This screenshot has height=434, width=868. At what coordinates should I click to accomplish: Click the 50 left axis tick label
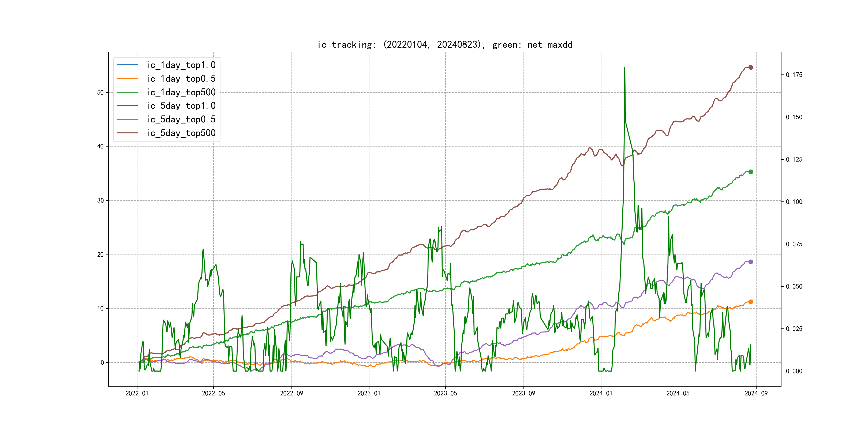pyautogui.click(x=100, y=92)
